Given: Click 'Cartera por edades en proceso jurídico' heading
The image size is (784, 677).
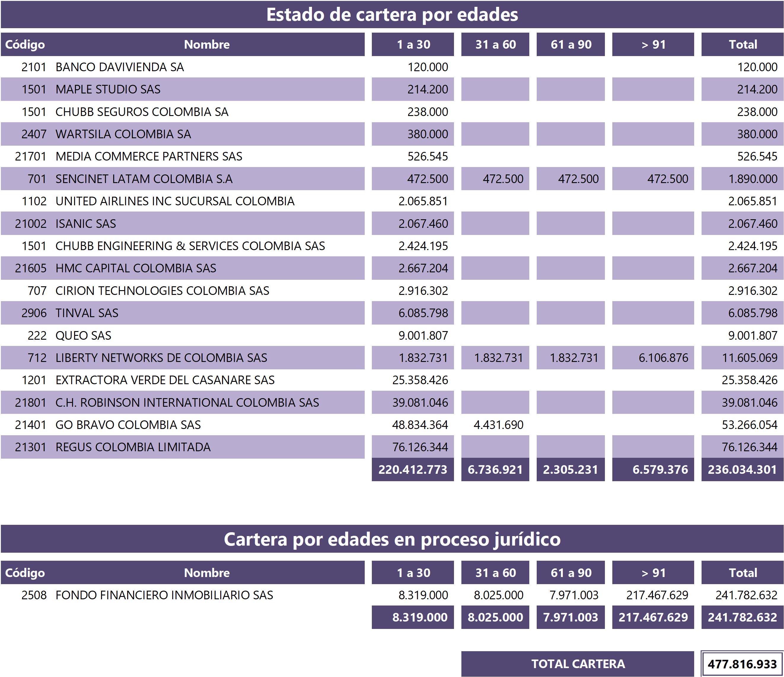Looking at the screenshot, I should click(392, 539).
